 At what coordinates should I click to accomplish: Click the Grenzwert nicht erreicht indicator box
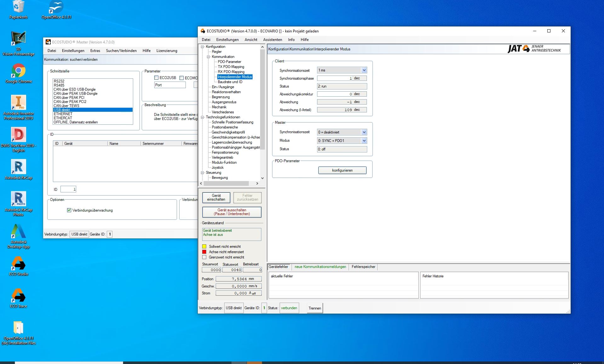pyautogui.click(x=204, y=257)
